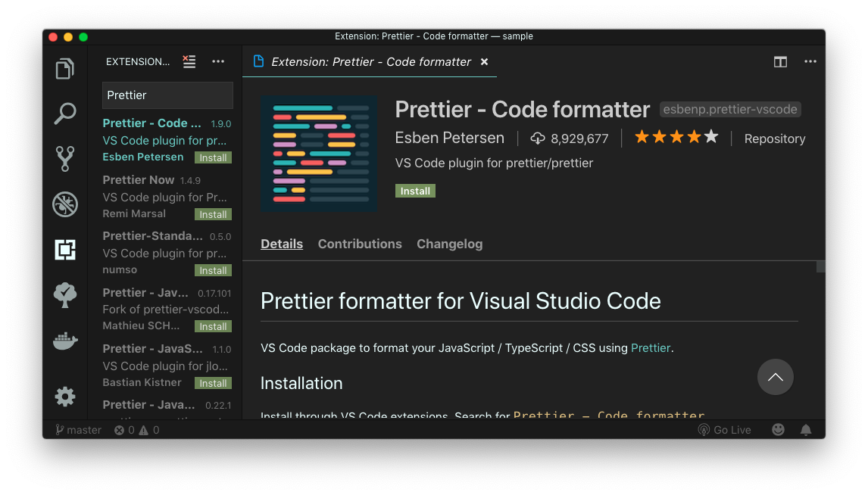Open the Explorer view in activity bar
Viewport: 868px width, 495px height.
pos(65,69)
